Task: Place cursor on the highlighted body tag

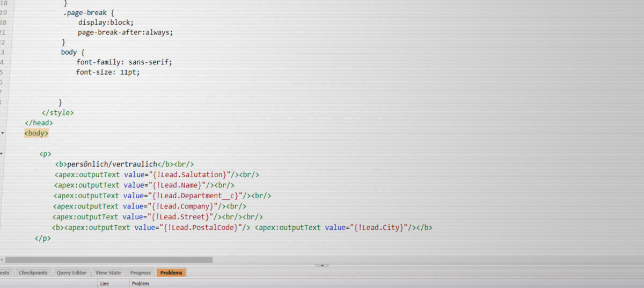Action: [36, 133]
